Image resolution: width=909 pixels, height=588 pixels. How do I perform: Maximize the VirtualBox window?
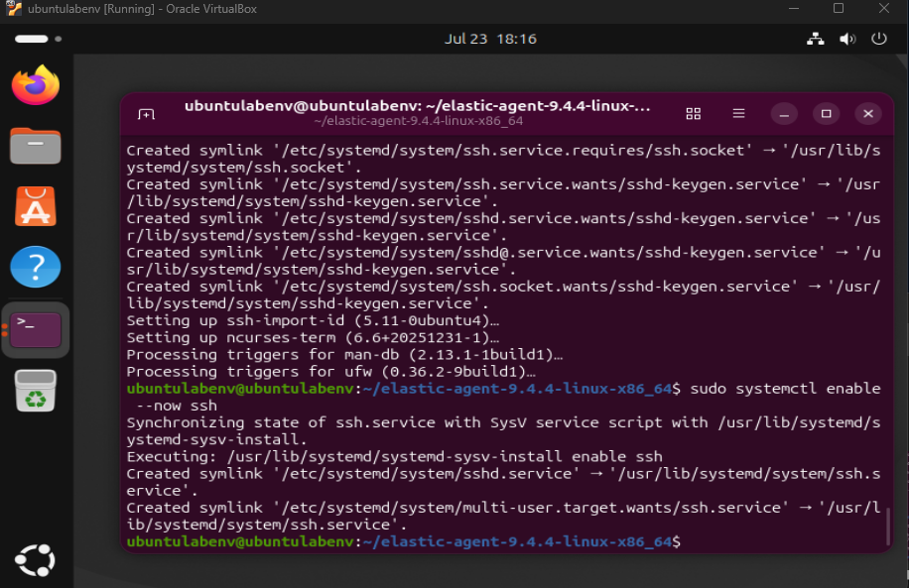(839, 9)
